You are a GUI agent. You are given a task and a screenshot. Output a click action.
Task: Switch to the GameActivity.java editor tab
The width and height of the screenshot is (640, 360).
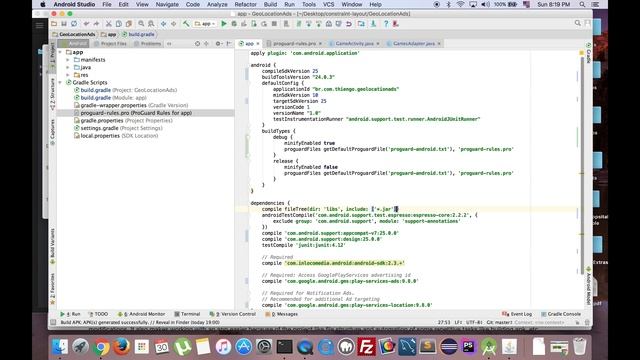355,43
